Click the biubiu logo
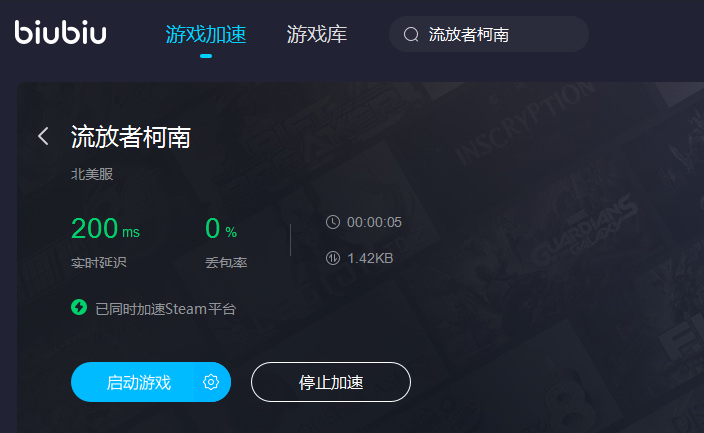The height and width of the screenshot is (433, 704). pyautogui.click(x=61, y=32)
